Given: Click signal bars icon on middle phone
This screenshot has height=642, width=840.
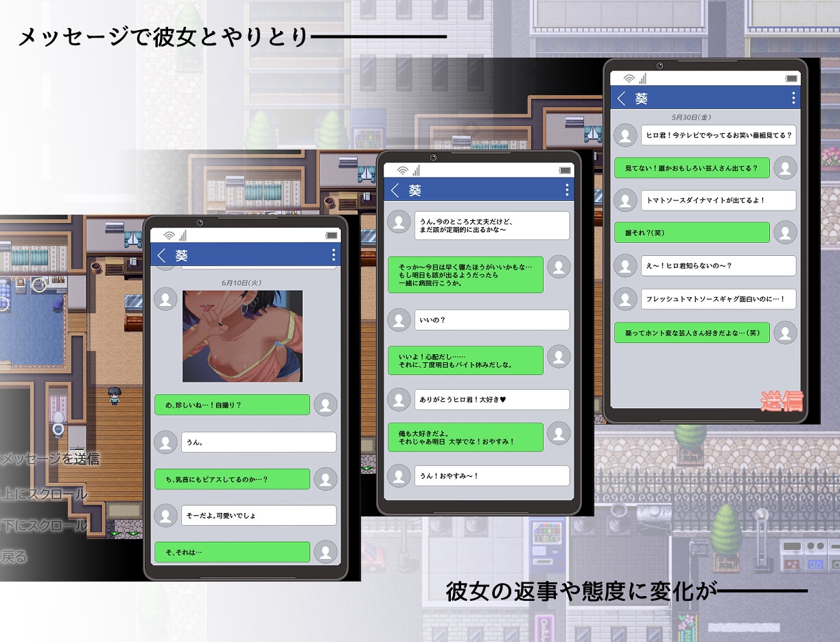Looking at the screenshot, I should (416, 170).
